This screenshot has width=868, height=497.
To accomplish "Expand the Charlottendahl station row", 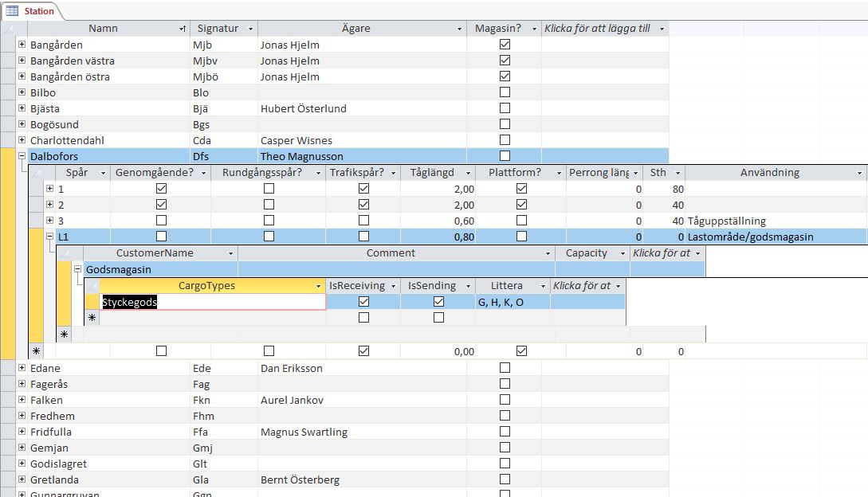I will 22,140.
